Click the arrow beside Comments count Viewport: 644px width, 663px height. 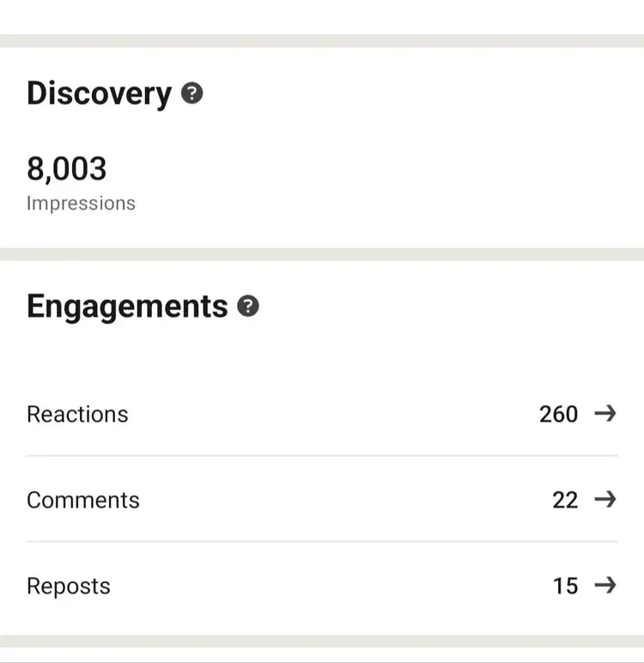click(x=605, y=500)
